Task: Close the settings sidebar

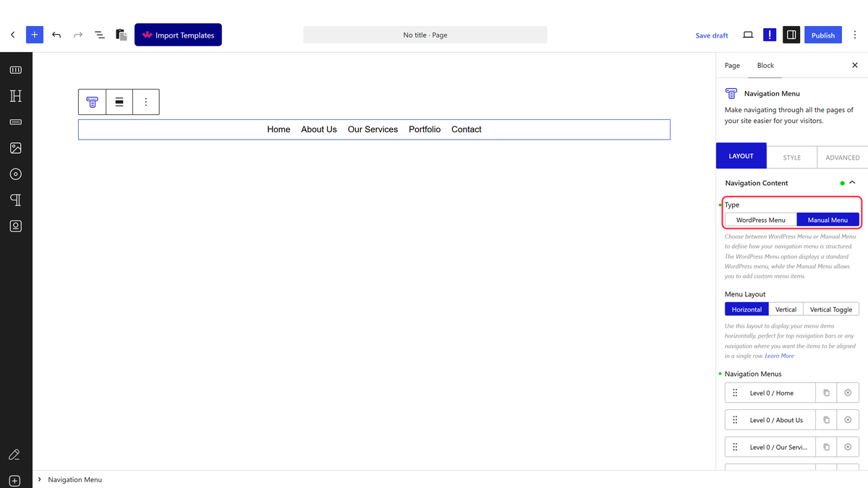Action: point(855,65)
